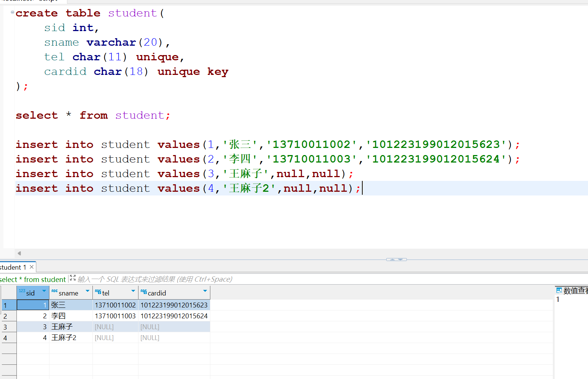Select the NULL tel cell for 王麻子2

click(x=115, y=338)
